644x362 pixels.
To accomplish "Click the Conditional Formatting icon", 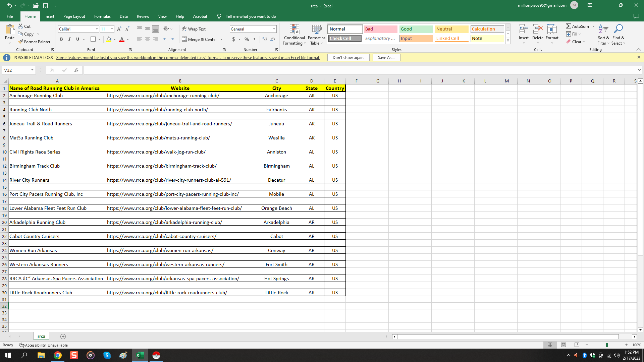I will 294,29.
